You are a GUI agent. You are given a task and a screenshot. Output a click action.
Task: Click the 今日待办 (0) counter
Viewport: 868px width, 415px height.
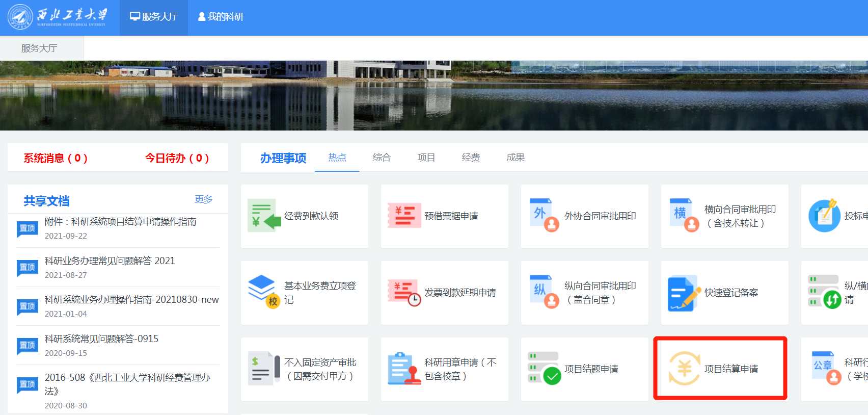[x=177, y=158]
